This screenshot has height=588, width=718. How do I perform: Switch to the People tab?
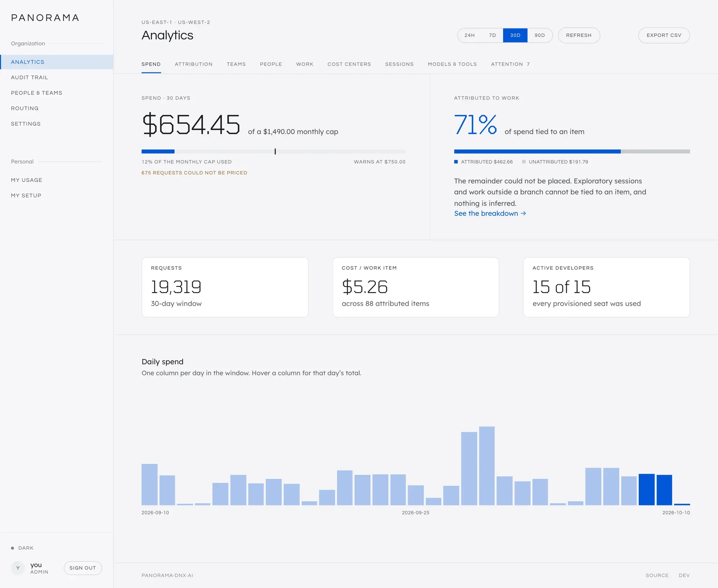[271, 64]
